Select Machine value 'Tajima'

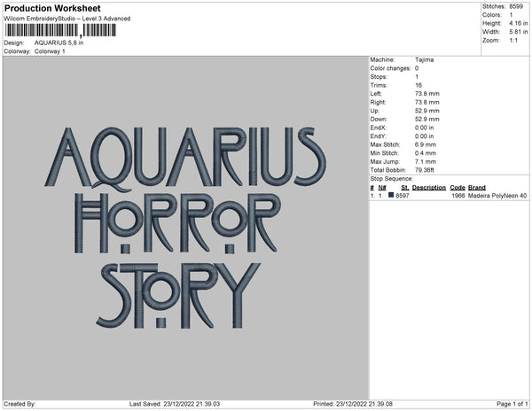[424, 59]
